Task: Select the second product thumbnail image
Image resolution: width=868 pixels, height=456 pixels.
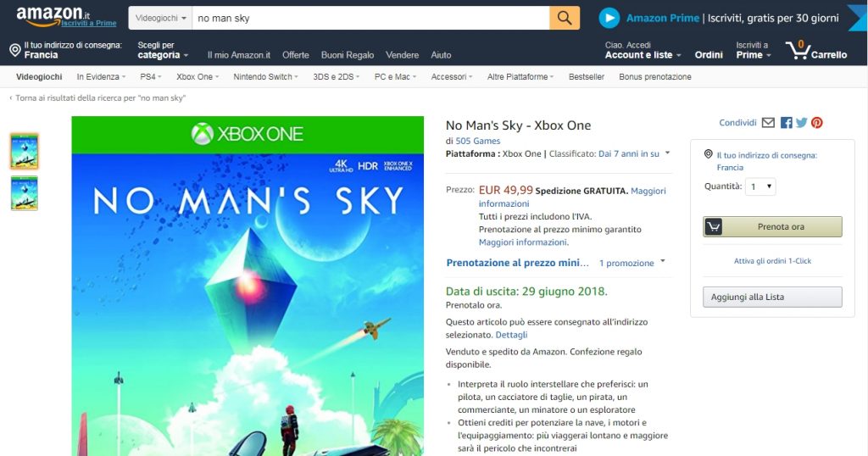Action: tap(25, 193)
